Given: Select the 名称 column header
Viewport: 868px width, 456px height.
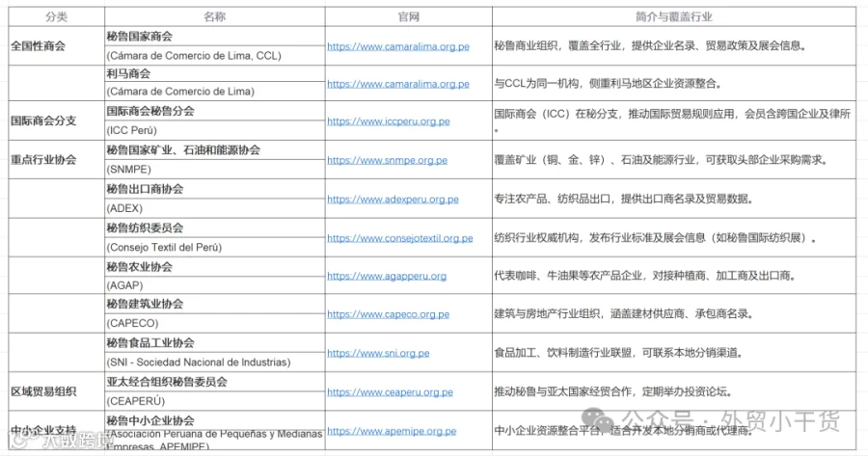Looking at the screenshot, I should [215, 16].
